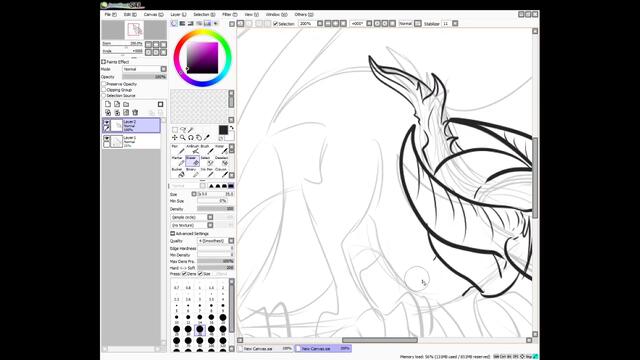
Task: Toggle pressure Dens checkbox
Action: click(184, 274)
